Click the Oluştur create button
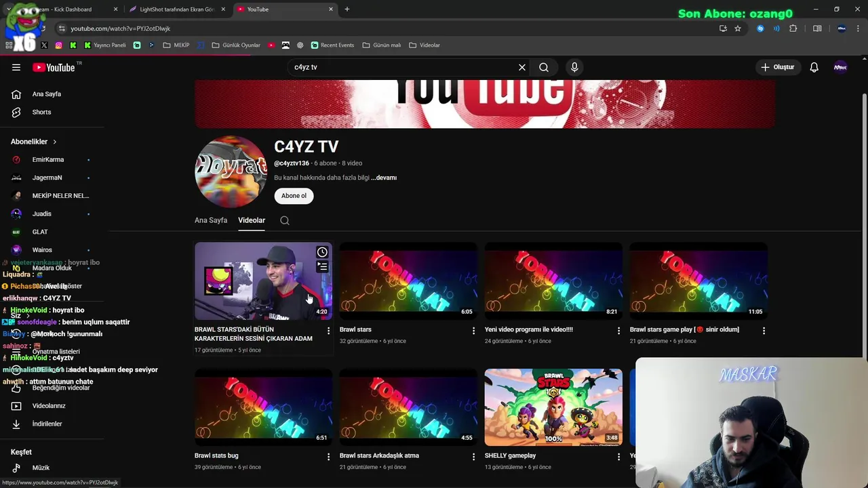The width and height of the screenshot is (868, 488). (x=777, y=67)
